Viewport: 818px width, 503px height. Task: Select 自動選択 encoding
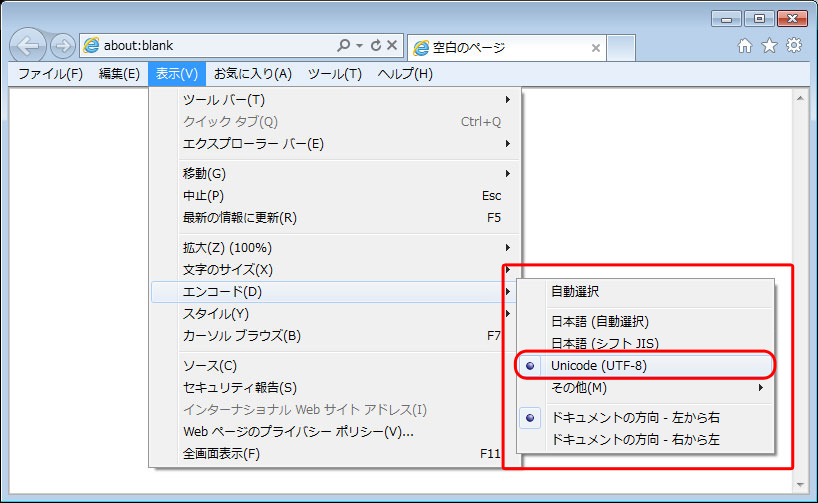tap(645, 291)
